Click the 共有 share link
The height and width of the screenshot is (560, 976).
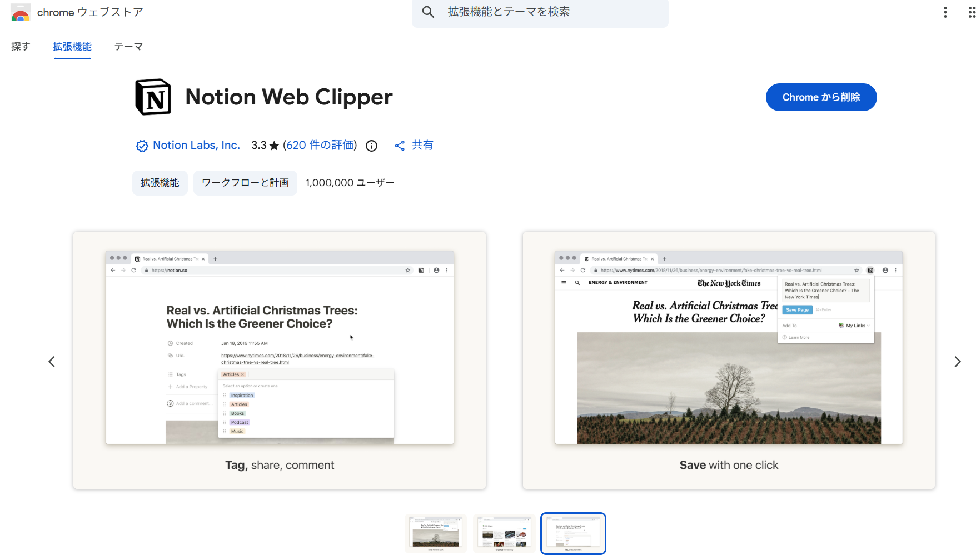[x=422, y=145]
